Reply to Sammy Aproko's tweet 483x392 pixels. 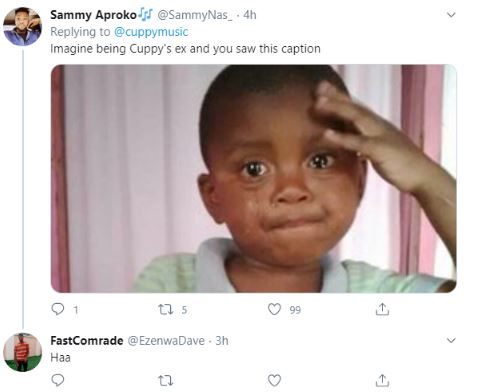(58, 309)
